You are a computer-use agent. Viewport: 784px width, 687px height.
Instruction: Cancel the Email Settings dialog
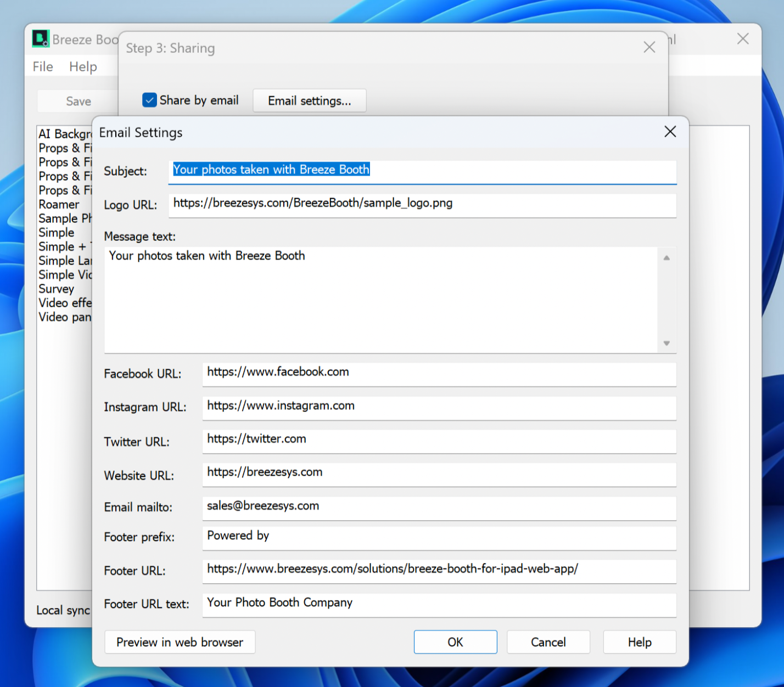click(548, 643)
